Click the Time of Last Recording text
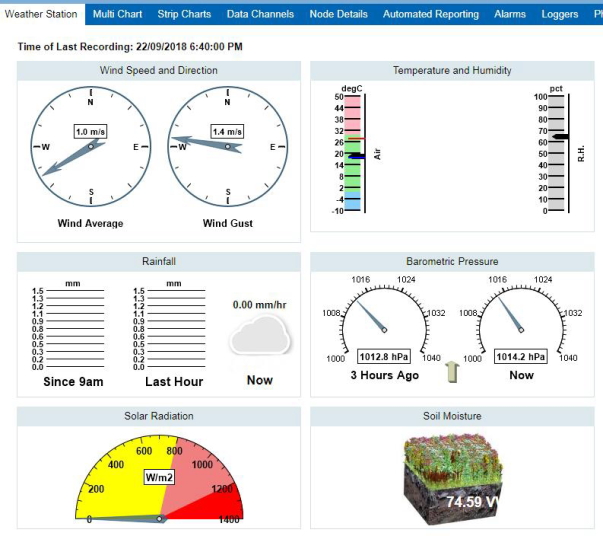 tap(130, 47)
